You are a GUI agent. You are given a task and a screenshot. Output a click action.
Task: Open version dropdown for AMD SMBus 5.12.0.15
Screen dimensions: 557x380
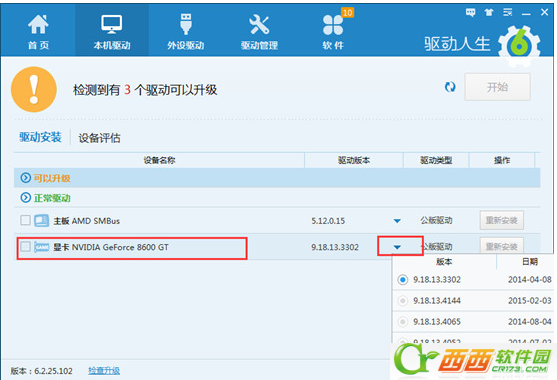tap(397, 221)
